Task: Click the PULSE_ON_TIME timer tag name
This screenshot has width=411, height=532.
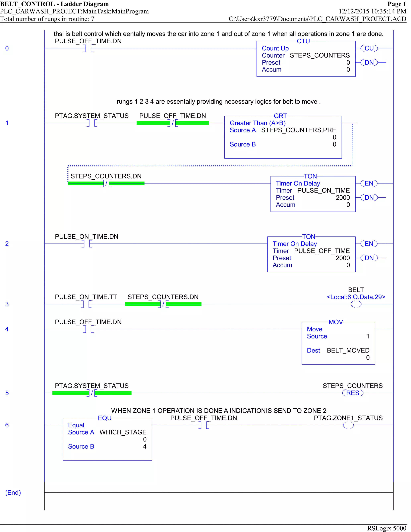Action: point(324,191)
